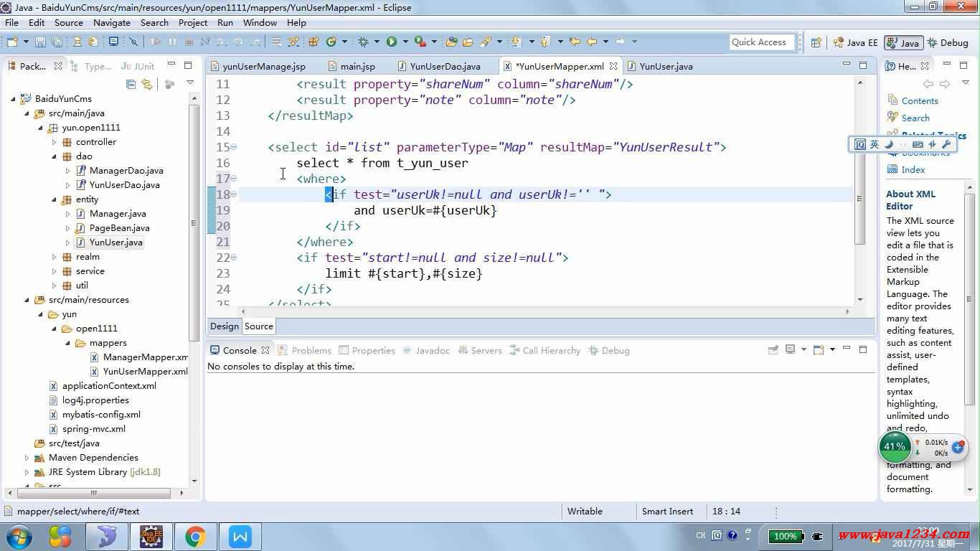Expand the Maven Dependencies node

point(27,458)
